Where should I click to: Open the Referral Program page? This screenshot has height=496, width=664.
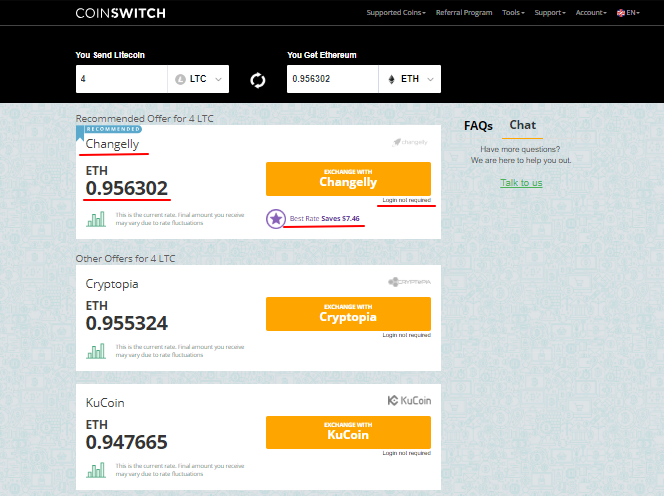point(464,13)
